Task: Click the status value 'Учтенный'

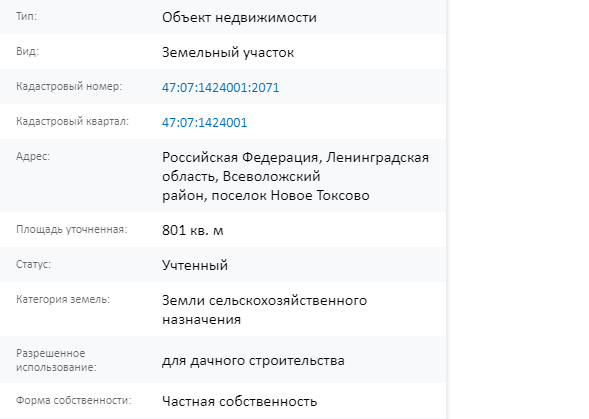Action: (195, 265)
